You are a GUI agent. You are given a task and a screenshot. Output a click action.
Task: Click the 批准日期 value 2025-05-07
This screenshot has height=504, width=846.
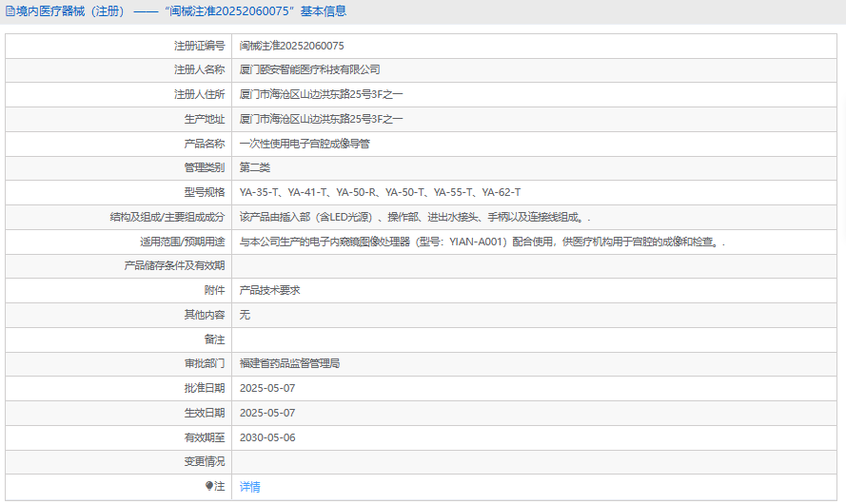pos(267,388)
